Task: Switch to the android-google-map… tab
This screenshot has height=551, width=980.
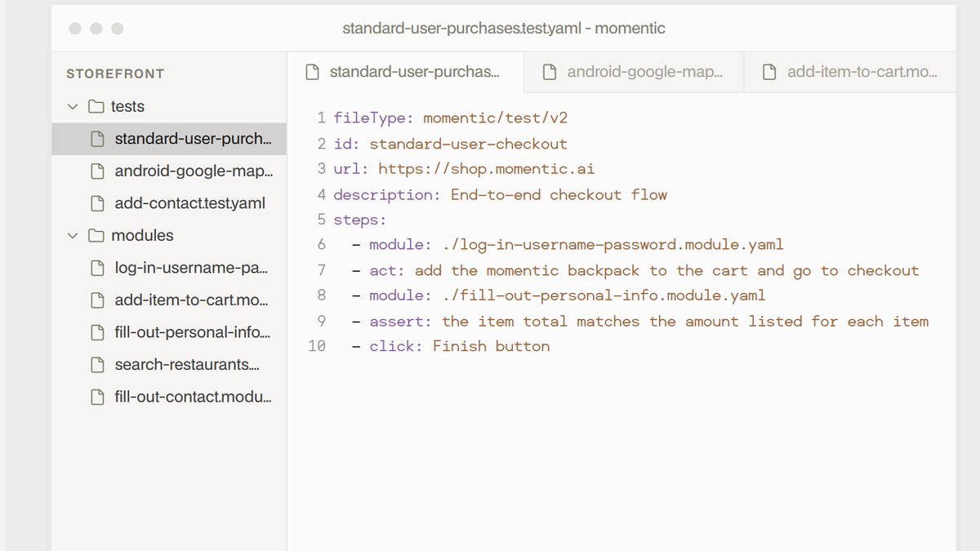Action: coord(634,72)
